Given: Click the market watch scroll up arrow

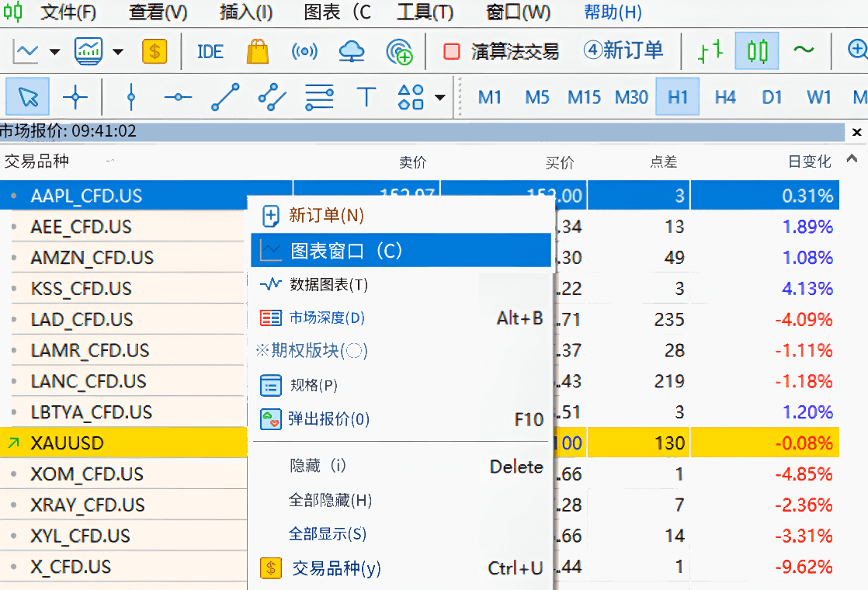Looking at the screenshot, I should (x=852, y=159).
